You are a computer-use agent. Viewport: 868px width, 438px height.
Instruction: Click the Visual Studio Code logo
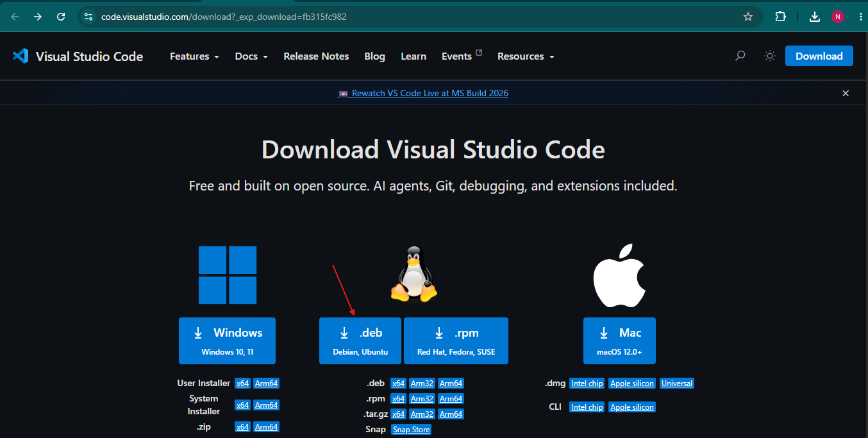78,56
